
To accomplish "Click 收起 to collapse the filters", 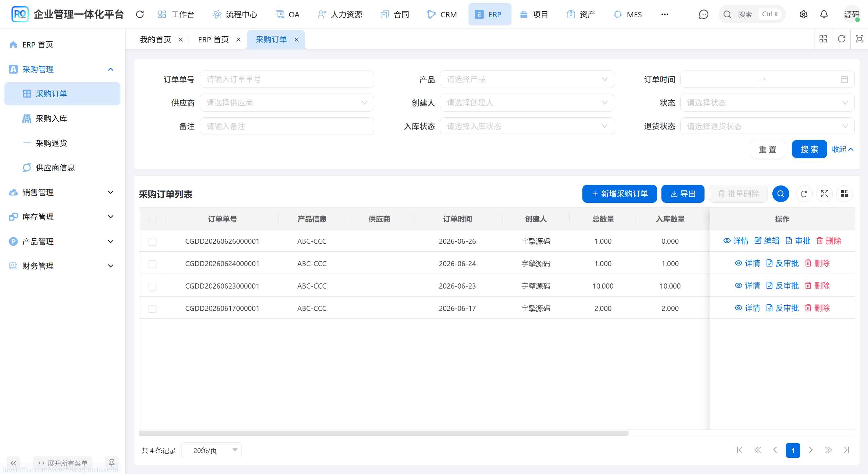I will pyautogui.click(x=843, y=149).
